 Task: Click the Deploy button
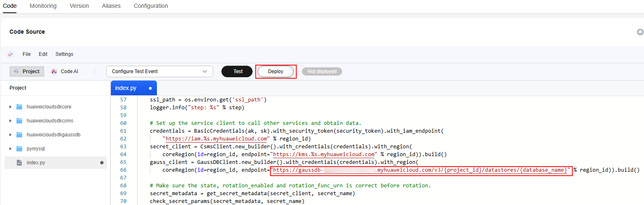click(276, 71)
